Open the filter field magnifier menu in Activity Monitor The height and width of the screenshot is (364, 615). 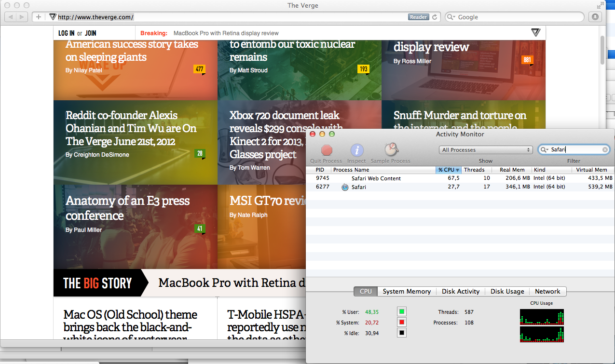pos(545,150)
